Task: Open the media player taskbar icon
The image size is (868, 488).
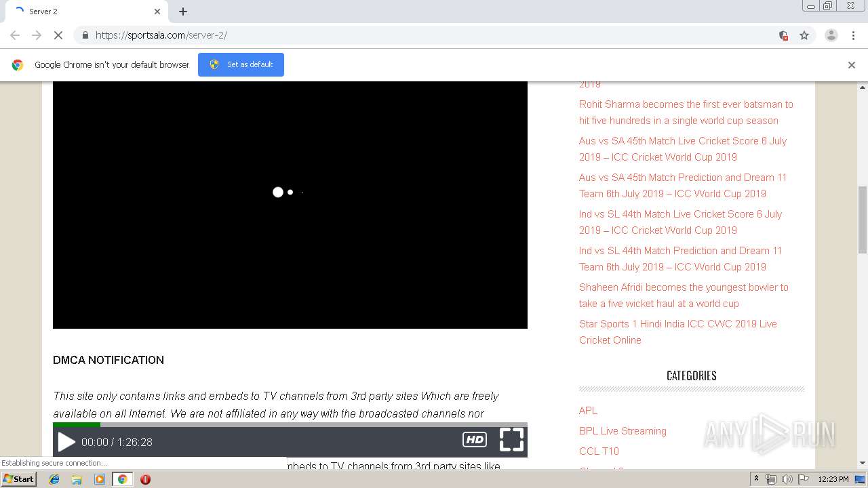Action: point(100,479)
